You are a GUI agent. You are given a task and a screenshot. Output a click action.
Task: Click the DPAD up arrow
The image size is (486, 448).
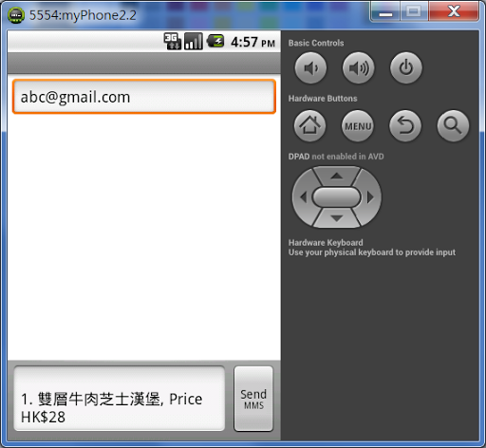pyautogui.click(x=337, y=176)
